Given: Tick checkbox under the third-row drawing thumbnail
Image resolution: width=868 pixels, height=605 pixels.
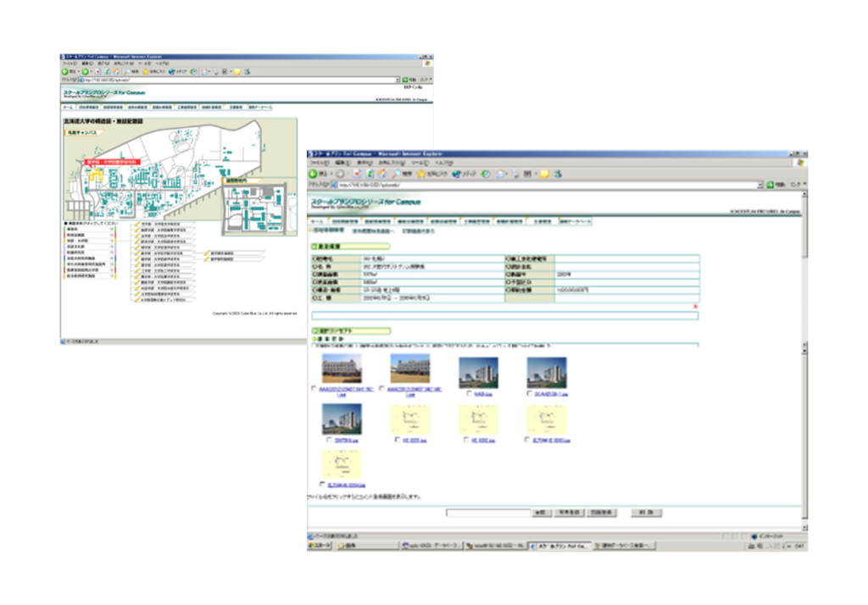Looking at the screenshot, I should pyautogui.click(x=322, y=484).
